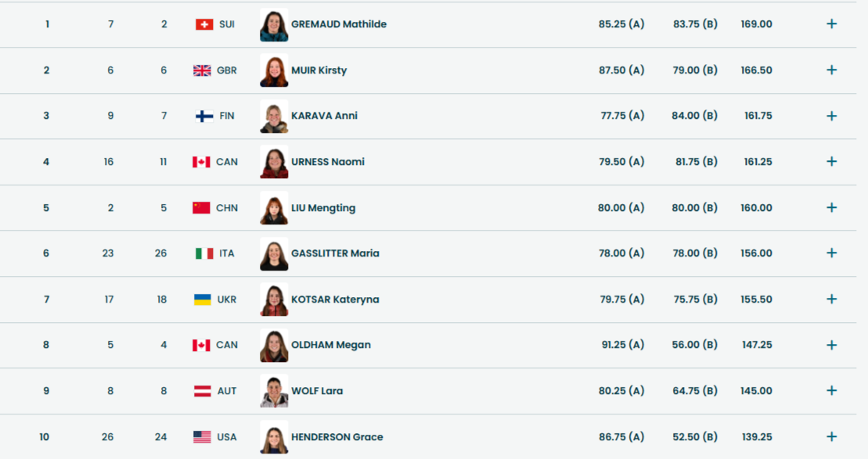The image size is (868, 459).
Task: Click the Finland flag icon
Action: pyautogui.click(x=204, y=116)
